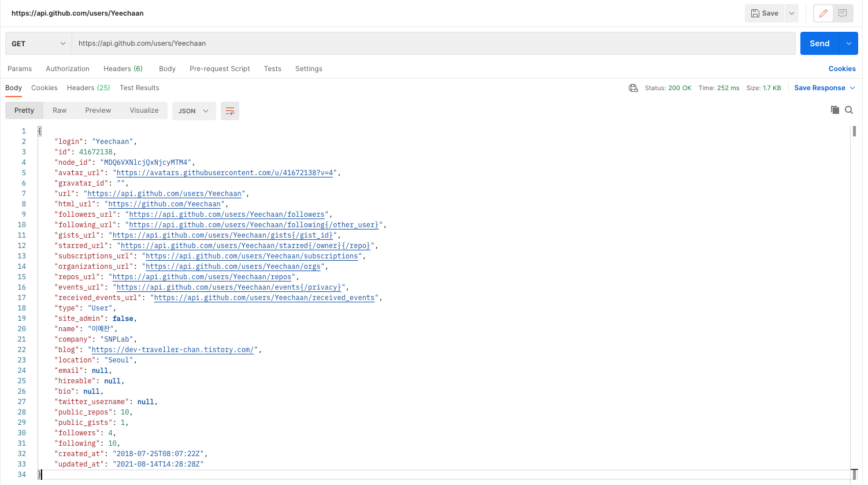
Task: Open the comments icon
Action: 843,13
